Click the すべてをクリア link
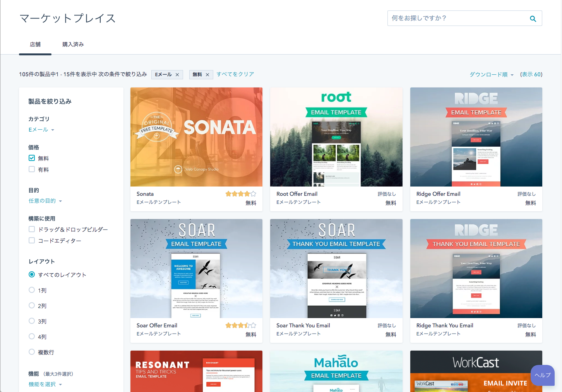The width and height of the screenshot is (562, 392). pos(235,74)
